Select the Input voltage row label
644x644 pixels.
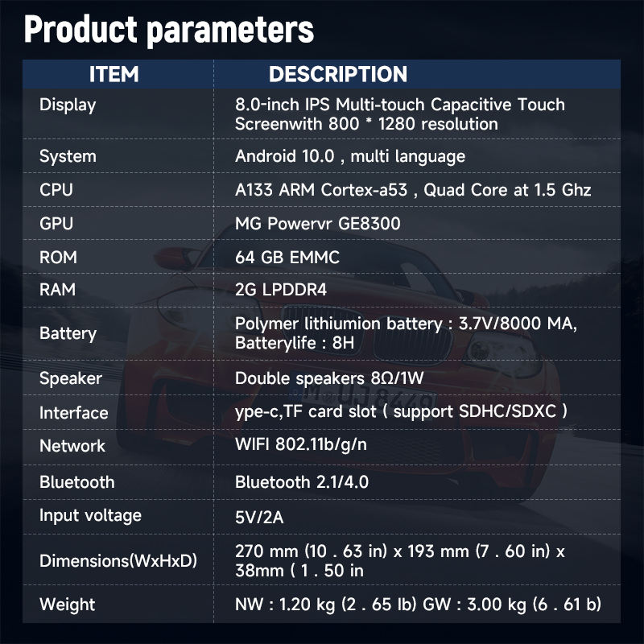click(x=90, y=515)
